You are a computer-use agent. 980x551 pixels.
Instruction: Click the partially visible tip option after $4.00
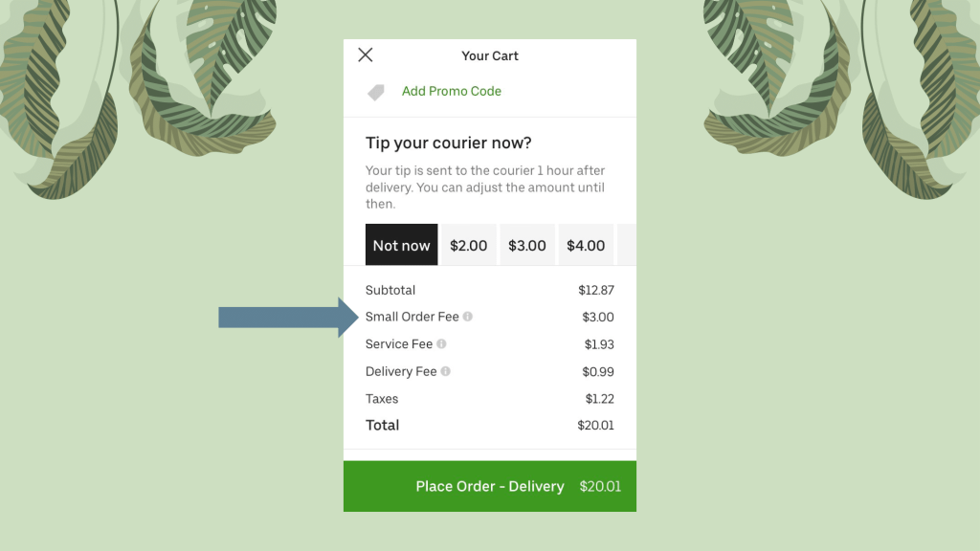coord(628,246)
